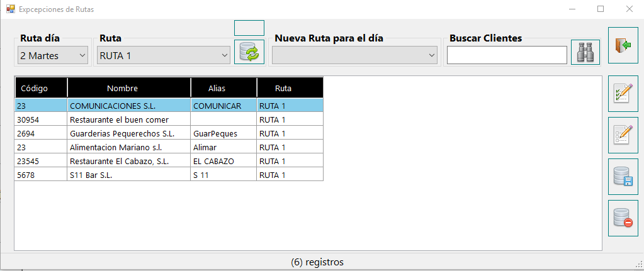
Task: Select Guarderias Pequerechos S.L. cell
Action: (x=129, y=134)
